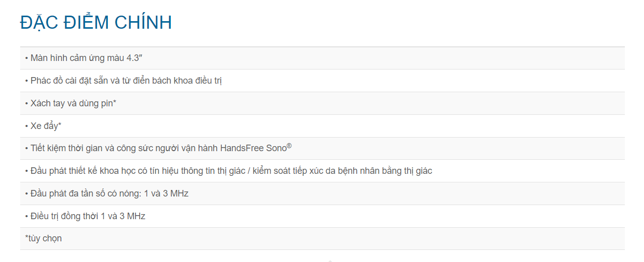Click the HandsFree Sono text
Screen dimensions: 644x262
point(253,148)
